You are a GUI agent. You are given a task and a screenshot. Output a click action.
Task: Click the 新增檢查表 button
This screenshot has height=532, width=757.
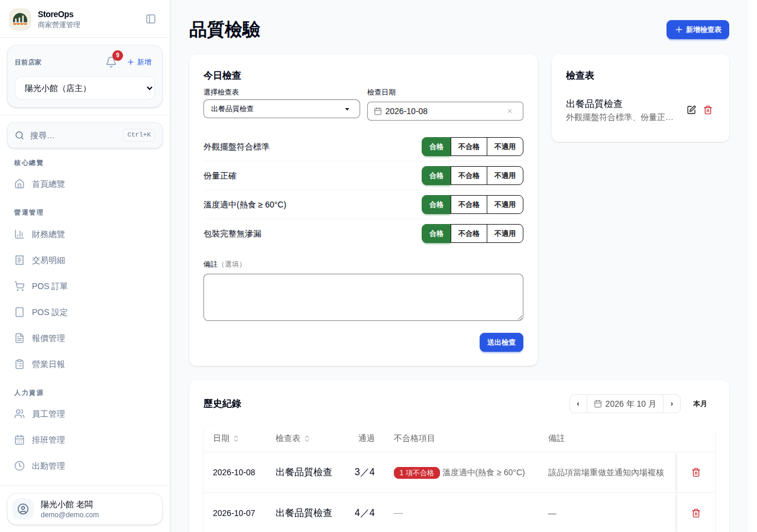pyautogui.click(x=698, y=30)
